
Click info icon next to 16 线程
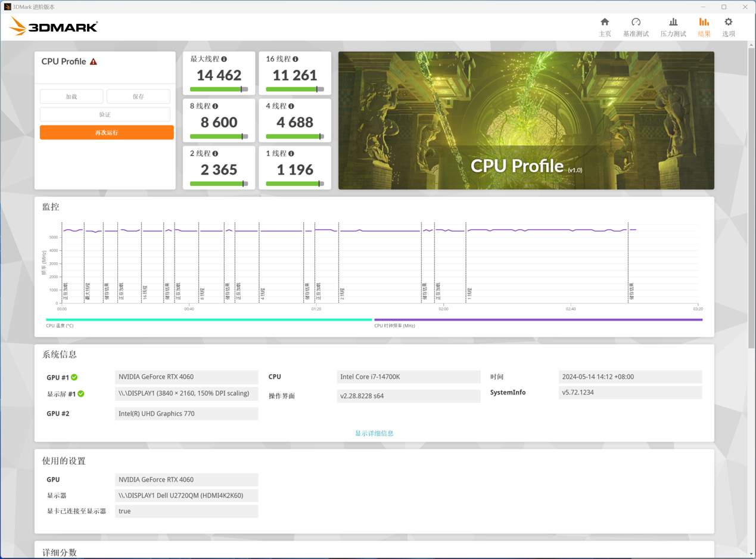pyautogui.click(x=295, y=59)
